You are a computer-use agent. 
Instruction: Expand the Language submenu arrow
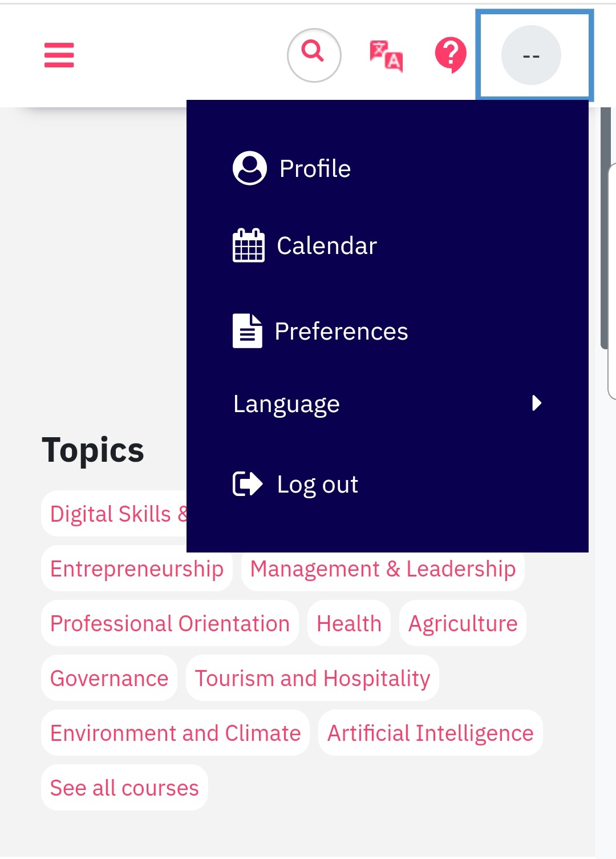click(x=536, y=403)
